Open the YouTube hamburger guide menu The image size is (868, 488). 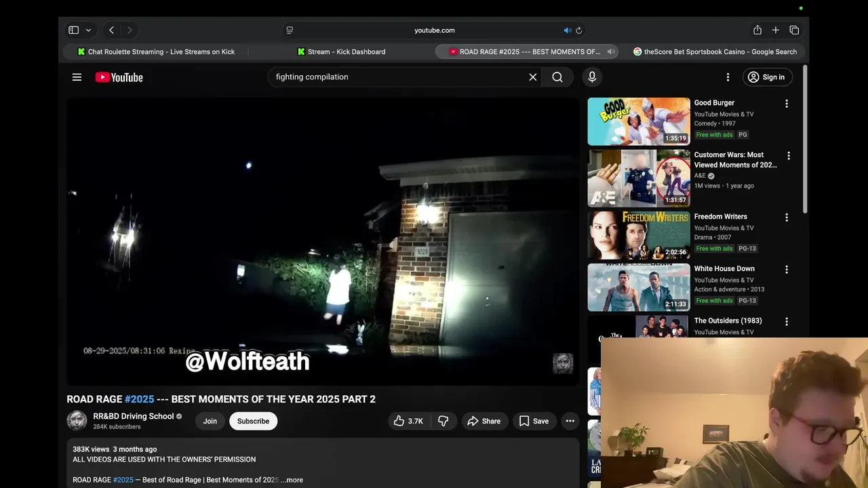click(77, 77)
